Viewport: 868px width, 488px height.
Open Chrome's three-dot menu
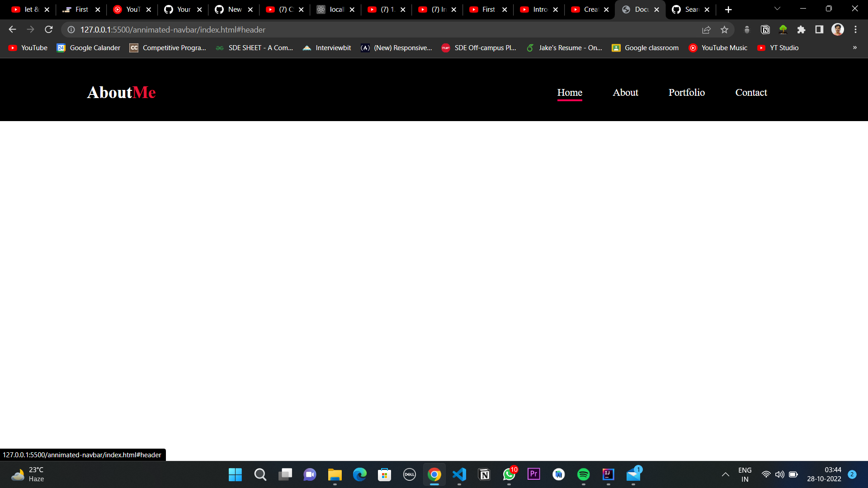pos(855,29)
